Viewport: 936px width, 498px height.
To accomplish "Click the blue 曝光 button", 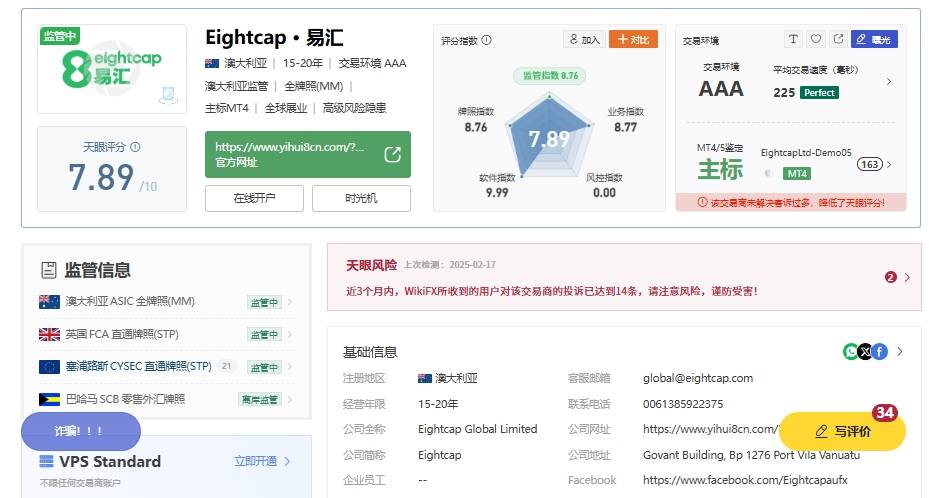I will point(874,39).
